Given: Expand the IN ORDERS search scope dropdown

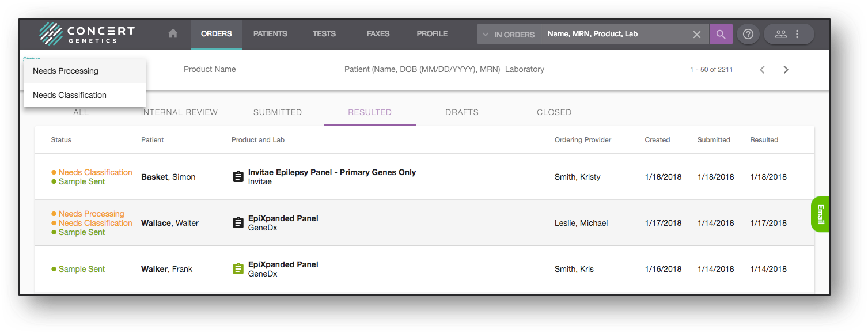Looking at the screenshot, I should (509, 35).
